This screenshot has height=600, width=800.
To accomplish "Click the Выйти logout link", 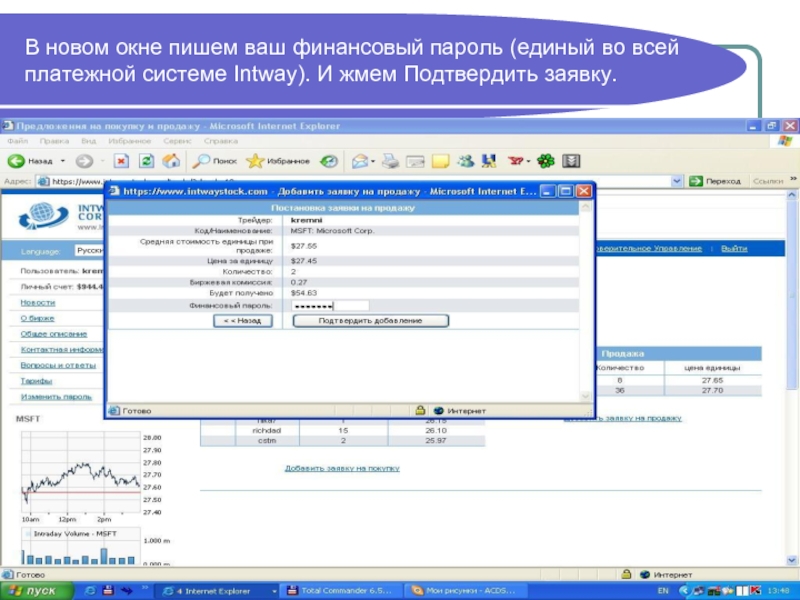I will [x=734, y=248].
